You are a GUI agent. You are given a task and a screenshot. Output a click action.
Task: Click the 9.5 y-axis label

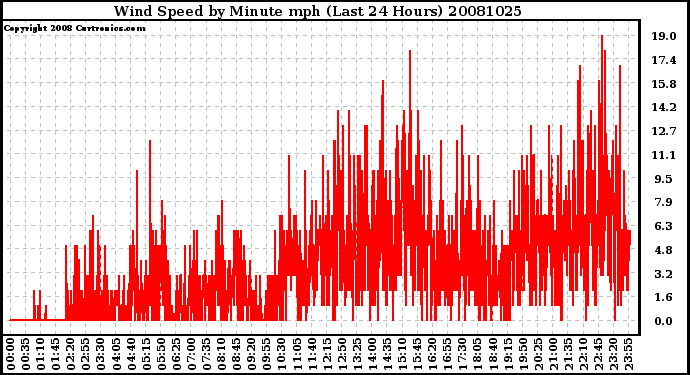point(664,179)
